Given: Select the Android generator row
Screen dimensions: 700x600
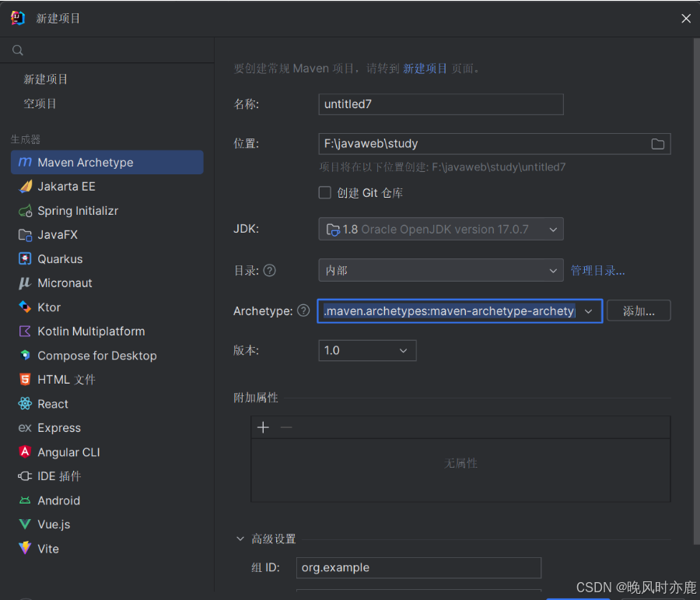Looking at the screenshot, I should 107,500.
